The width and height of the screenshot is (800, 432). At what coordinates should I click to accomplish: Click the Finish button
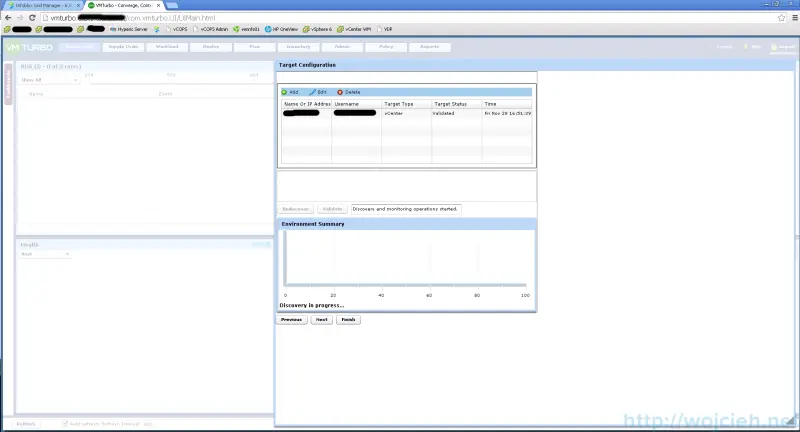pos(348,320)
